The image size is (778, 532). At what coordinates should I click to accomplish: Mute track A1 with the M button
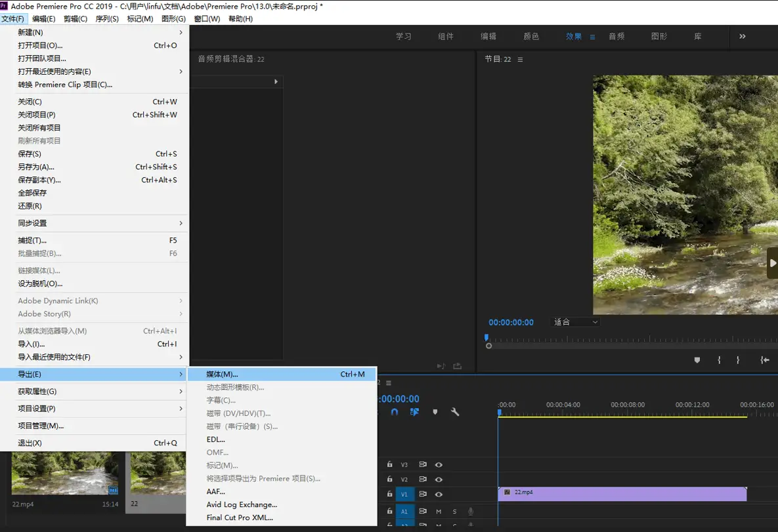click(439, 511)
